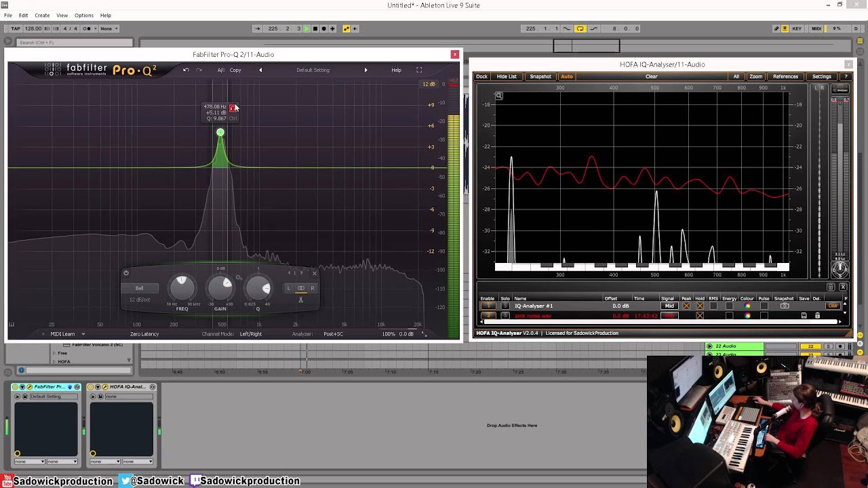
Task: Toggle Auto mode in IQ-Analyser toolbar
Action: click(567, 77)
